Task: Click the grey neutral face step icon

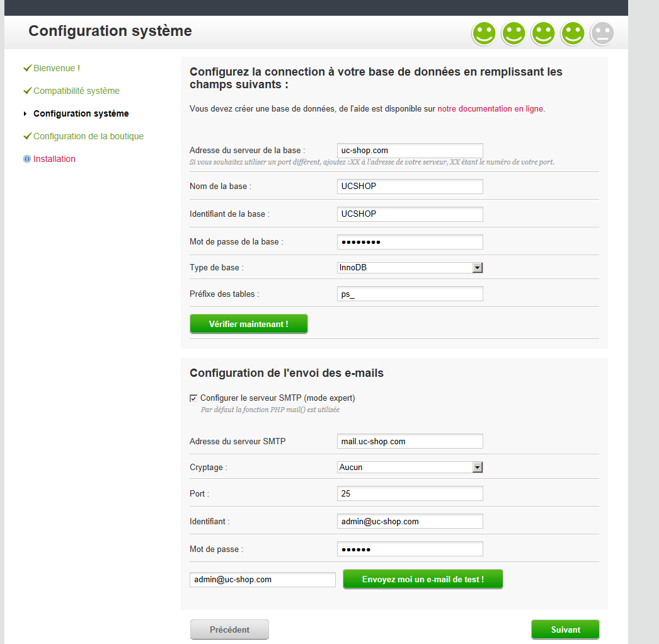Action: click(602, 33)
